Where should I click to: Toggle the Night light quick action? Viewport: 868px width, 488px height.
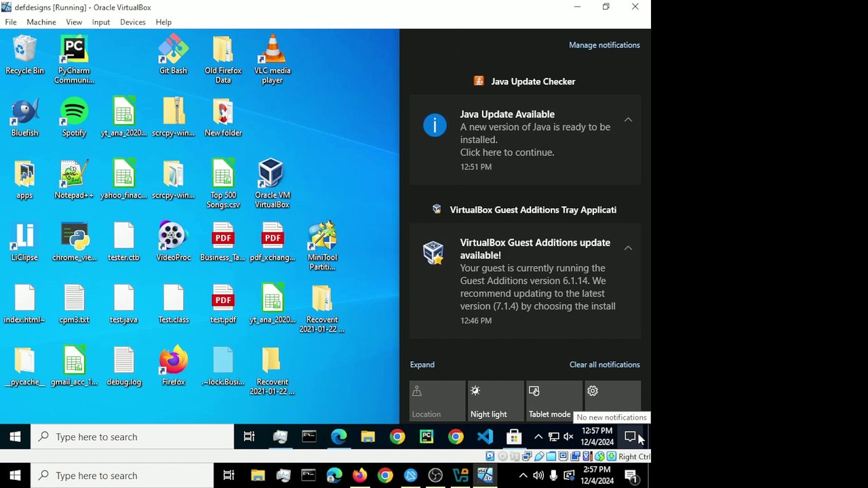pos(496,401)
